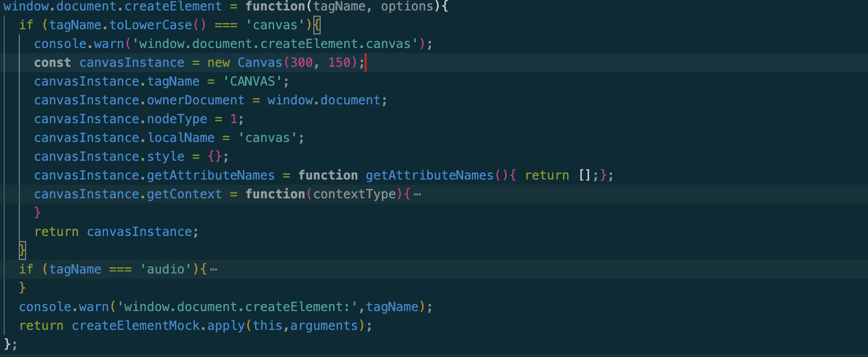This screenshot has height=357, width=868.
Task: Click the highlighted opening brace after 'canvas'
Action: point(316,25)
